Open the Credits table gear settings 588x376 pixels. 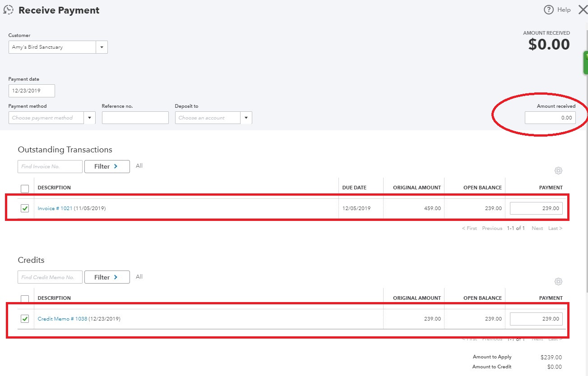coord(558,281)
